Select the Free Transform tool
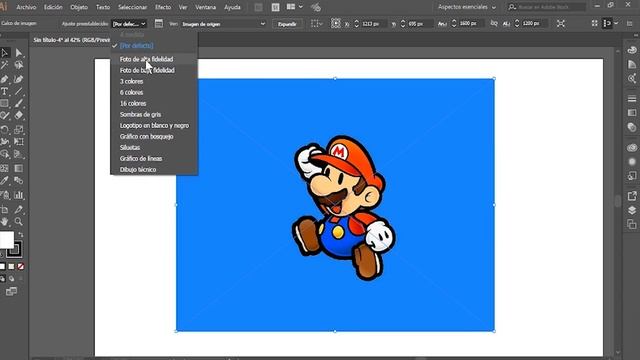 coord(19,142)
